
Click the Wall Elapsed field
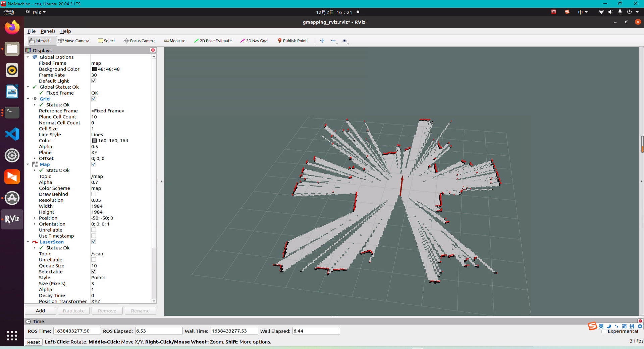[x=316, y=331]
